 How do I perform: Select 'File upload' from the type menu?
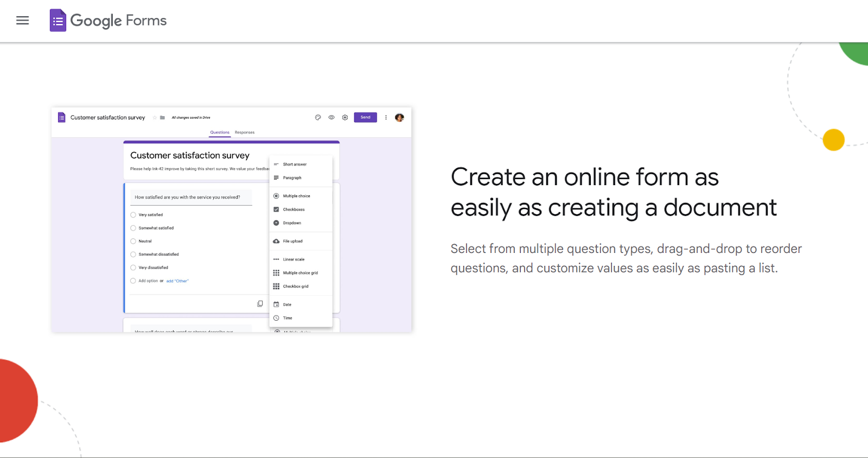click(x=292, y=241)
